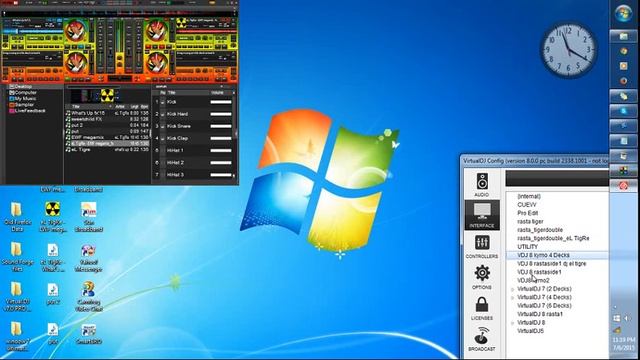Viewport: 640px width, 360px height.
Task: Open the Sampler folder in VirtualDJ browser
Action: tap(22, 104)
